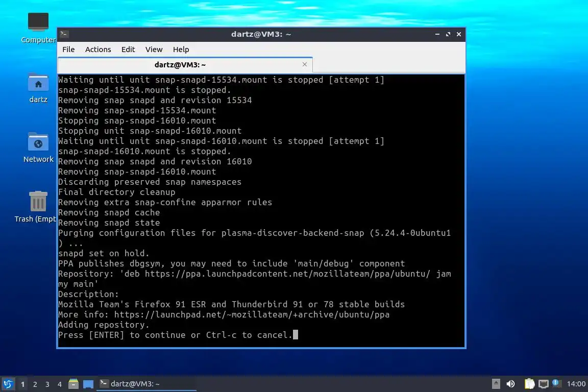
Task: Click the 'Removing snapd cache' line
Action: pos(109,212)
